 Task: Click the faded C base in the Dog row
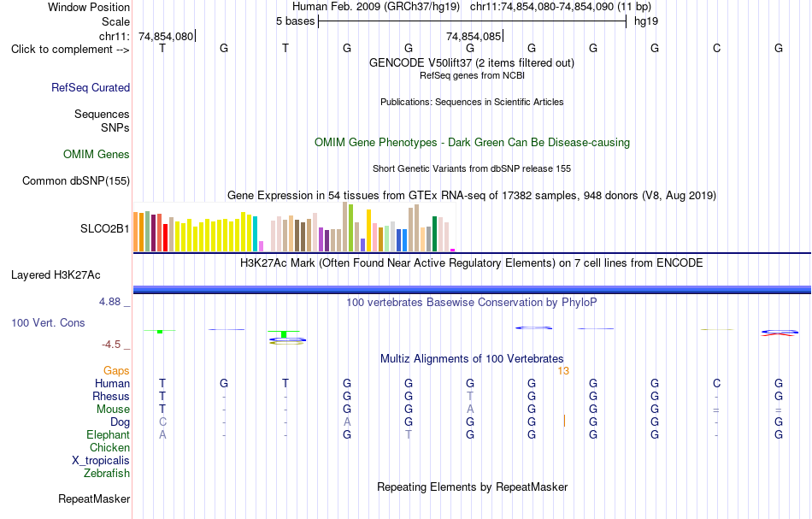(162, 422)
